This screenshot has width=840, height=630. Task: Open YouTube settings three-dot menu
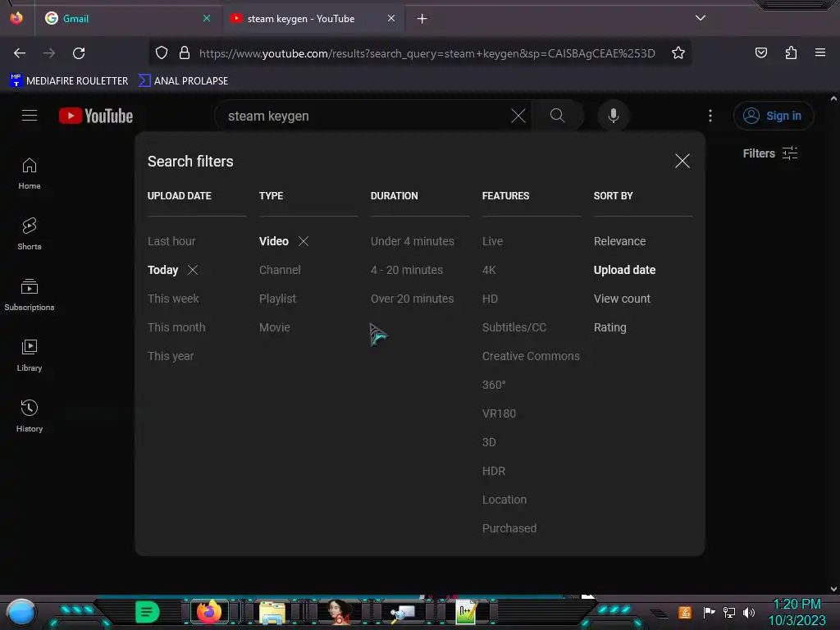coord(710,116)
